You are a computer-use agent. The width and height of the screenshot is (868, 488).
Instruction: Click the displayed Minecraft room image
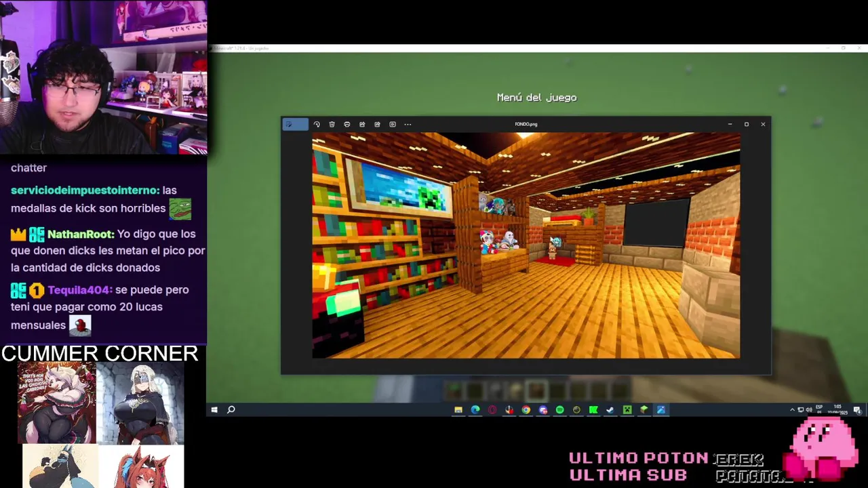coord(526,245)
